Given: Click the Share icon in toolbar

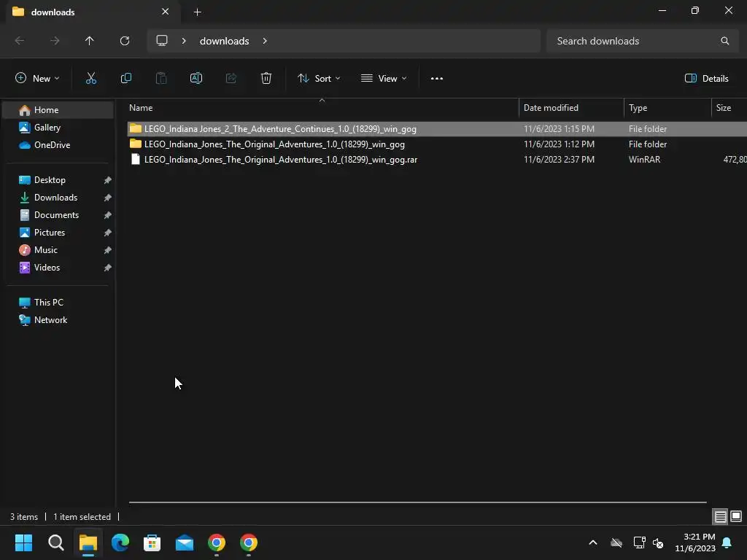Looking at the screenshot, I should tap(231, 79).
